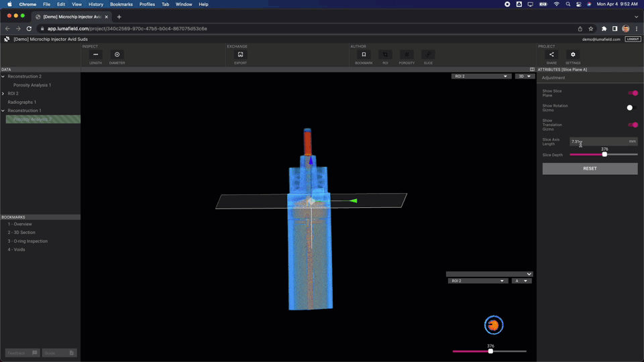The height and width of the screenshot is (362, 644).
Task: Click the Share project icon
Action: point(551,55)
